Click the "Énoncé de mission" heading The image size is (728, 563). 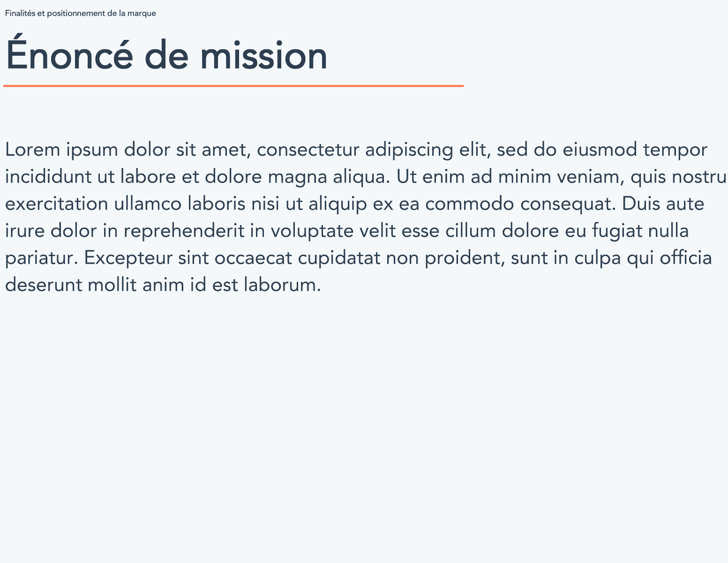tap(166, 56)
